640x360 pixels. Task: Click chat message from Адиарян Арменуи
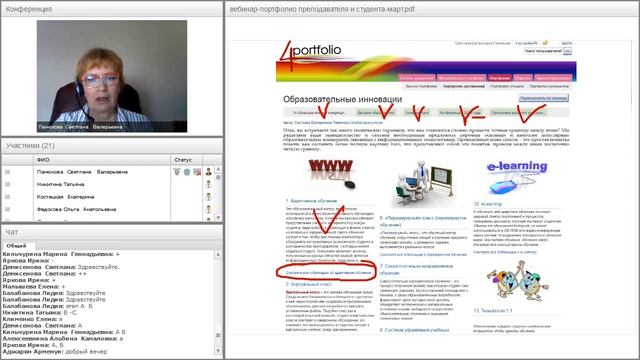(x=55, y=351)
